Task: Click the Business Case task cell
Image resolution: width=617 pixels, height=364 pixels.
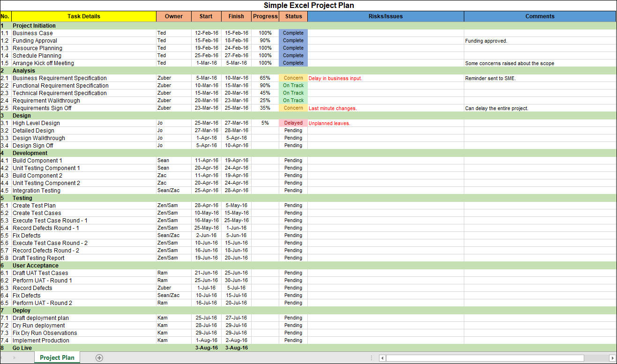Action: (x=32, y=33)
